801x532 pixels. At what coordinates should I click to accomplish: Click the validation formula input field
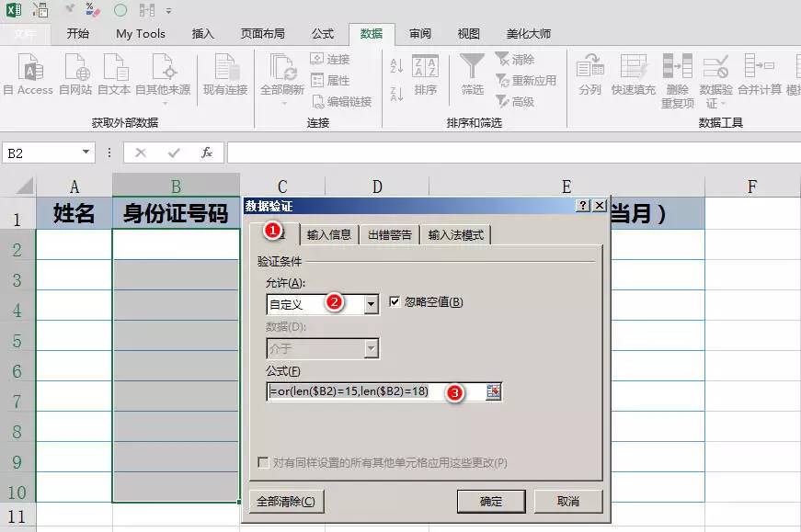(x=375, y=391)
